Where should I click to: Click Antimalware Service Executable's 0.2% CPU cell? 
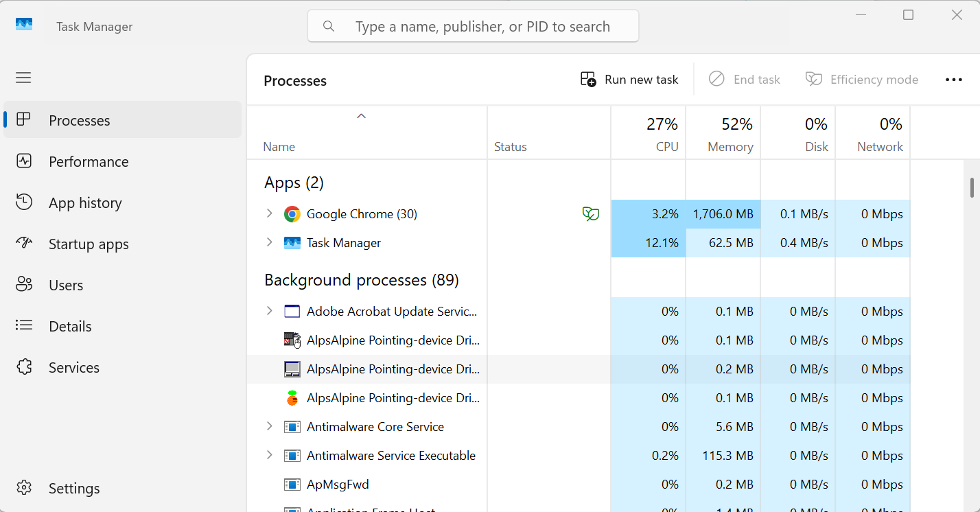[x=649, y=456]
